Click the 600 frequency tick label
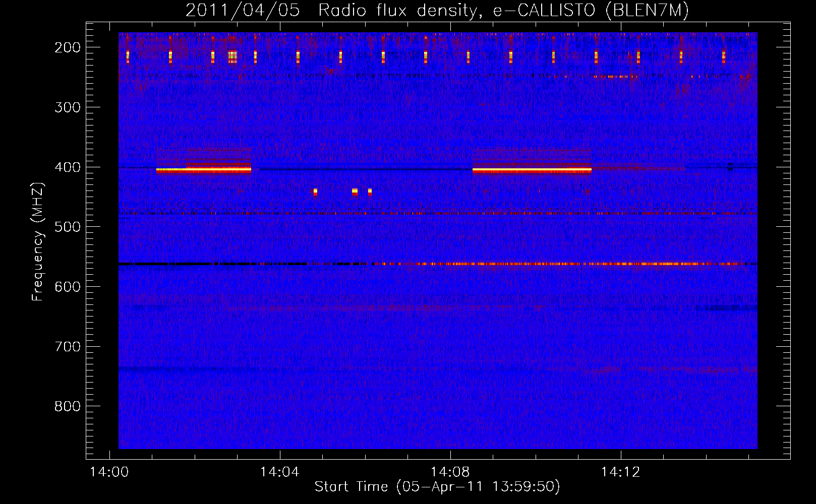The image size is (816, 504). coord(68,287)
